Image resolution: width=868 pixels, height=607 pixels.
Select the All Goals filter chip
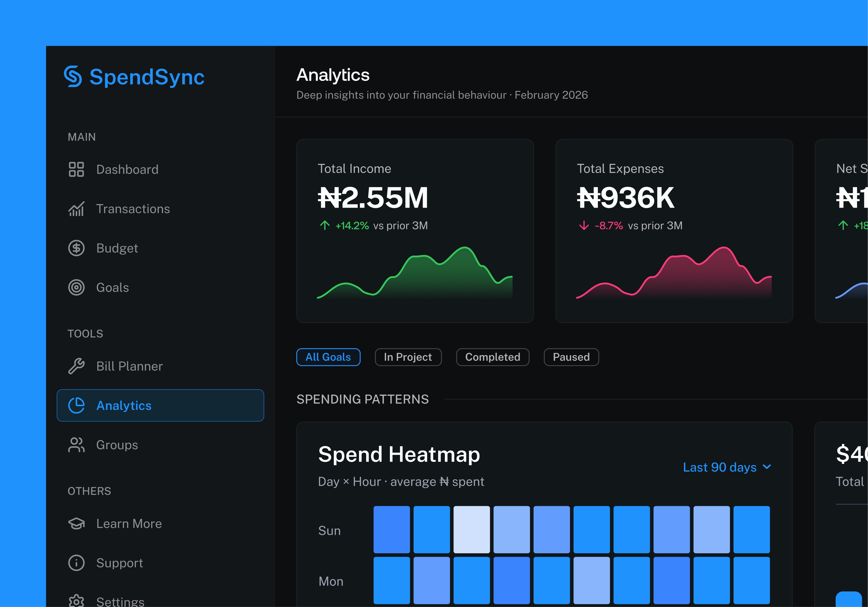[x=328, y=357]
